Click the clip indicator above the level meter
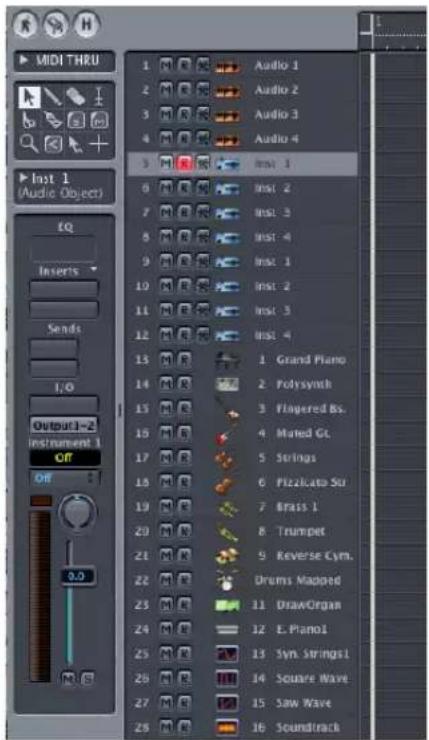429x740 pixels. pos(40,500)
